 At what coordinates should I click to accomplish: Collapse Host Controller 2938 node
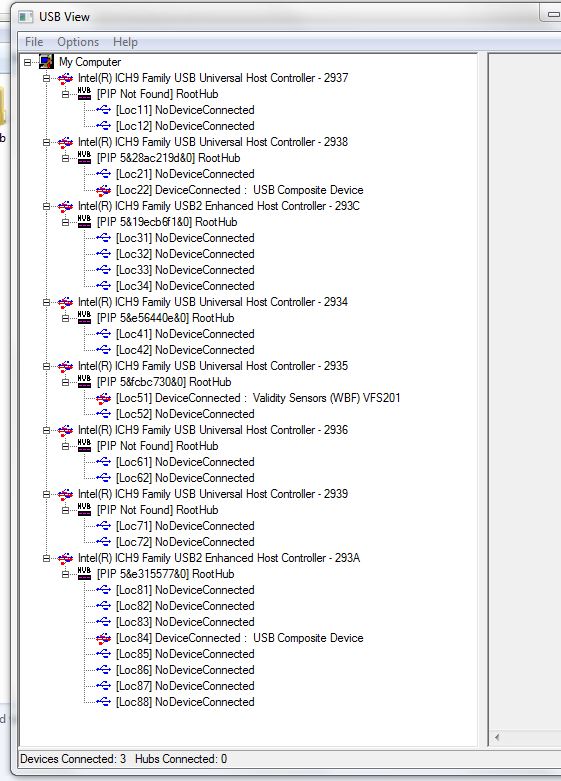click(46, 142)
